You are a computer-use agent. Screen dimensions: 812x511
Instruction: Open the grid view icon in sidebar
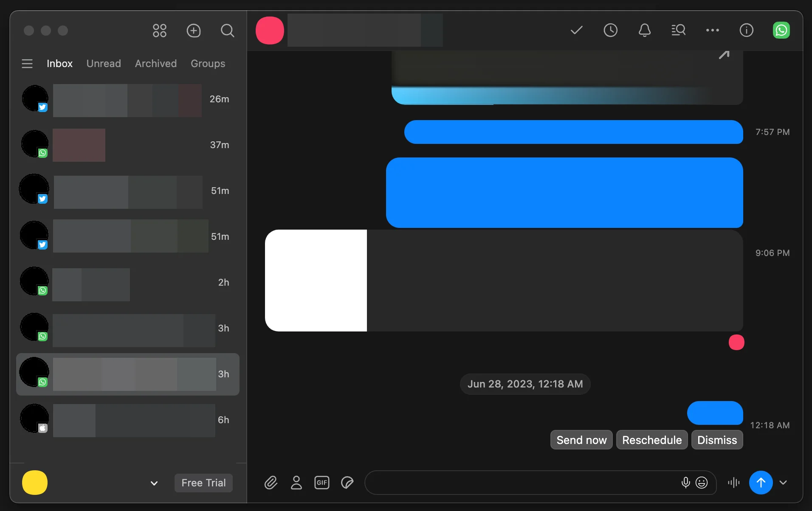click(159, 30)
